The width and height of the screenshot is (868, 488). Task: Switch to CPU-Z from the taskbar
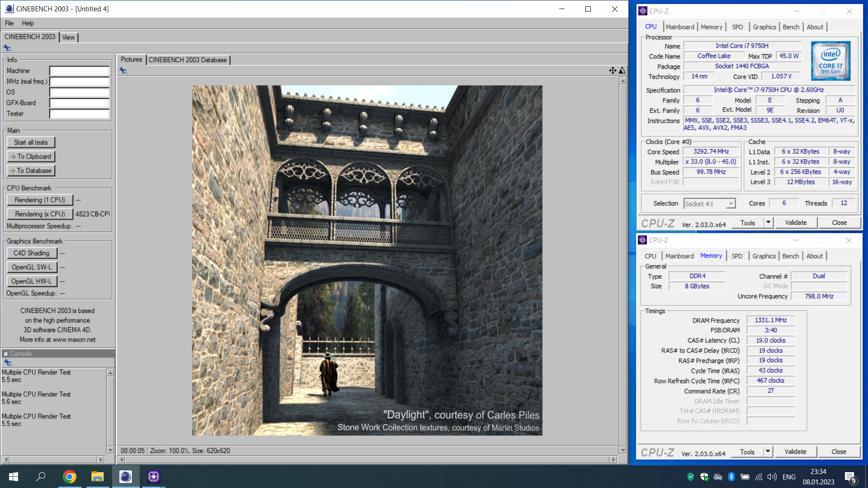point(154,477)
